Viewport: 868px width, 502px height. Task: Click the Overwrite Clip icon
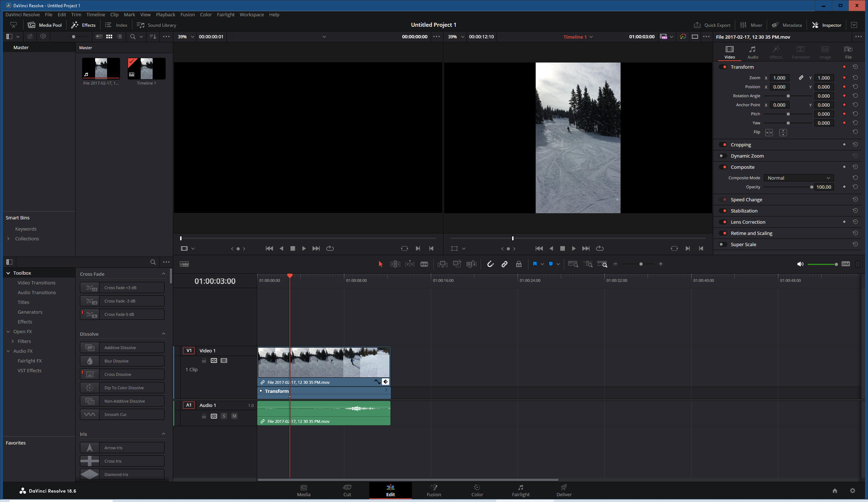[457, 264]
